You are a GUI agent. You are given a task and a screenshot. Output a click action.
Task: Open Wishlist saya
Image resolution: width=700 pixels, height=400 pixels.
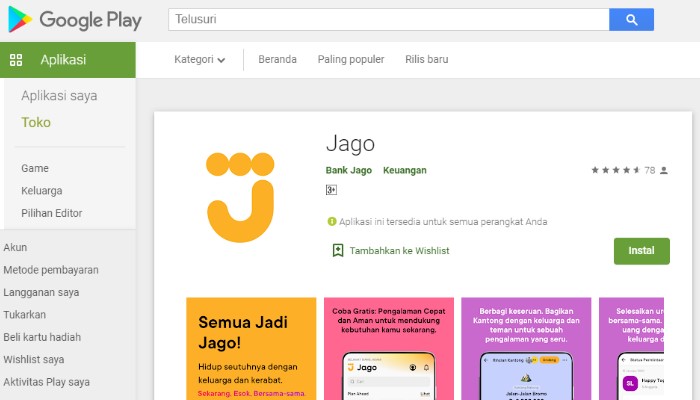click(33, 359)
